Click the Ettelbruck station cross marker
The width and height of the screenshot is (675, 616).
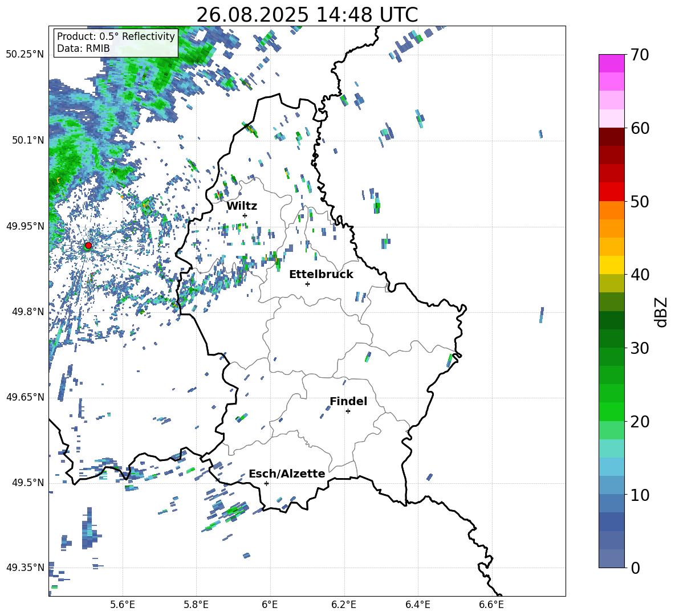point(307,284)
